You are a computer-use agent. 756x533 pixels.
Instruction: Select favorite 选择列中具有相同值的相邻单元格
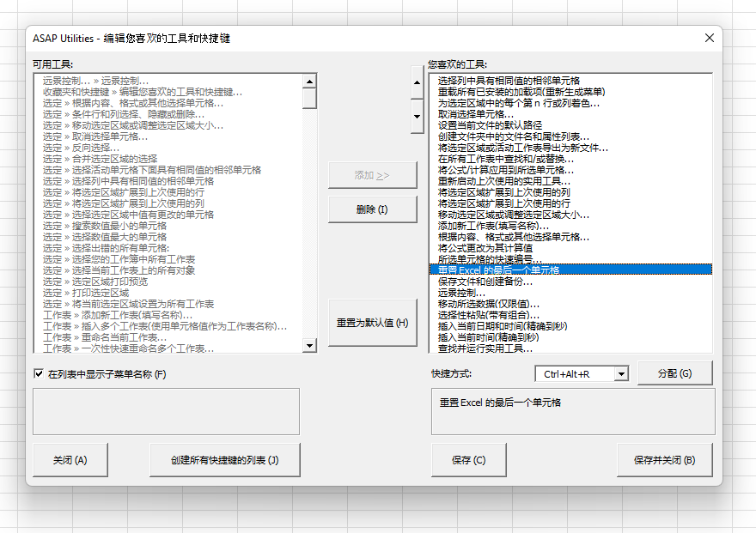(x=509, y=81)
